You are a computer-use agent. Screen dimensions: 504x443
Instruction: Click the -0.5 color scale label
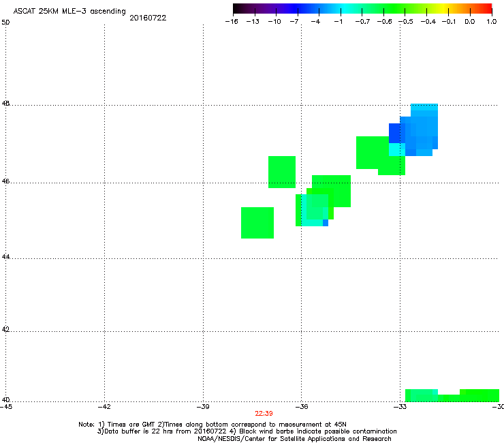click(406, 22)
